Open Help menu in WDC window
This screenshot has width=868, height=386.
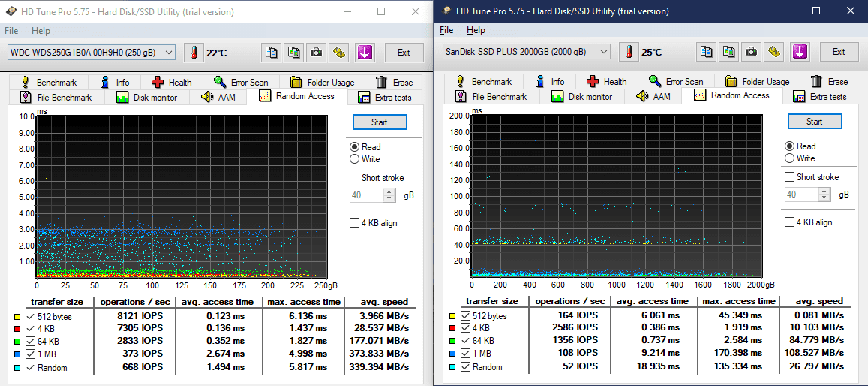point(41,31)
